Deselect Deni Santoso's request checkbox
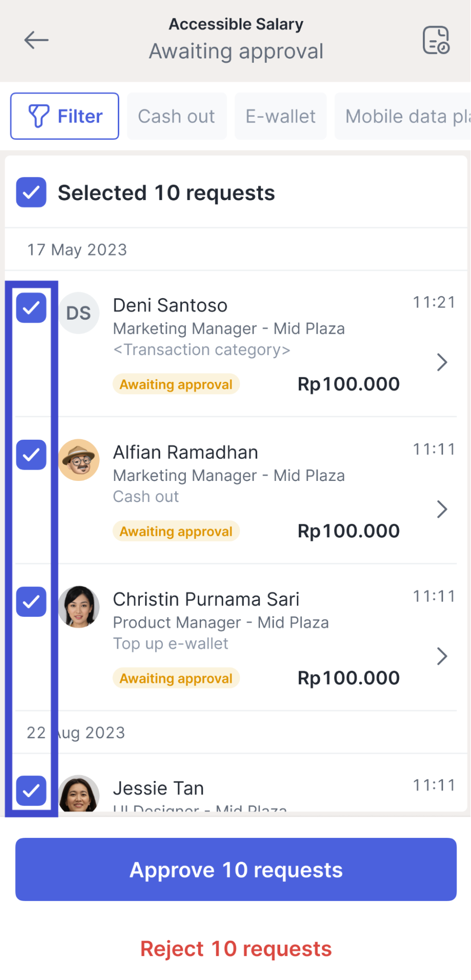Viewport: 471px width, 980px height. point(31,308)
